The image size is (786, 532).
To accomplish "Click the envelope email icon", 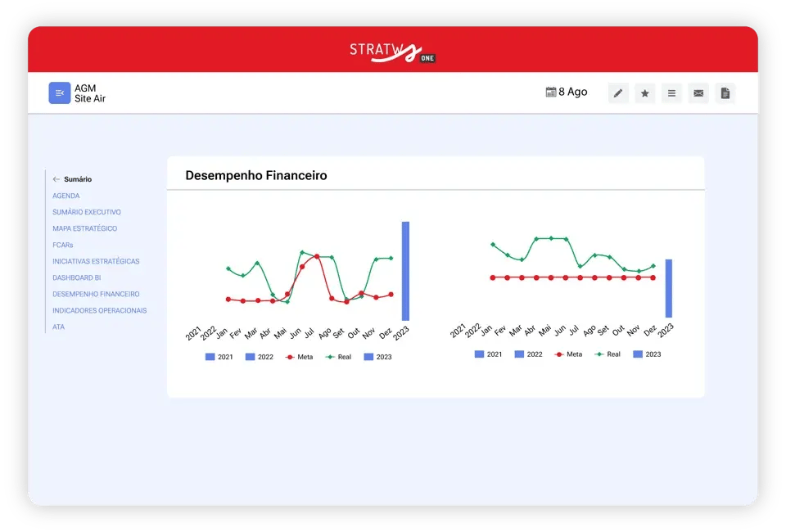I will click(x=698, y=93).
